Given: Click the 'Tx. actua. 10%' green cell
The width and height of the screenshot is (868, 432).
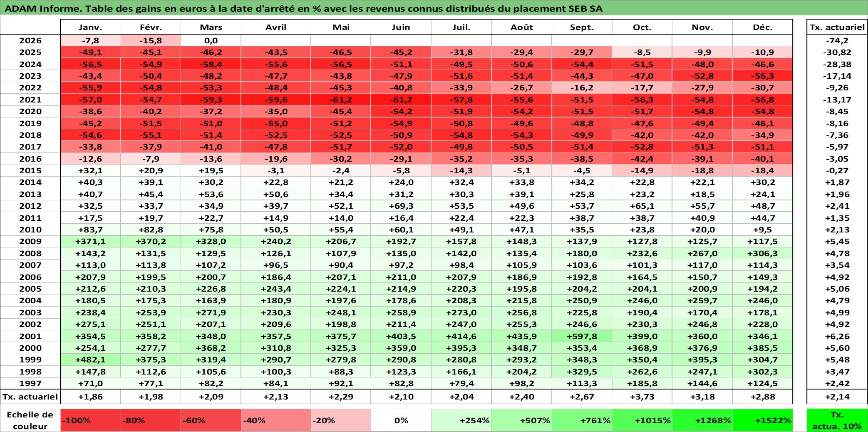Looking at the screenshot, I should [x=837, y=420].
